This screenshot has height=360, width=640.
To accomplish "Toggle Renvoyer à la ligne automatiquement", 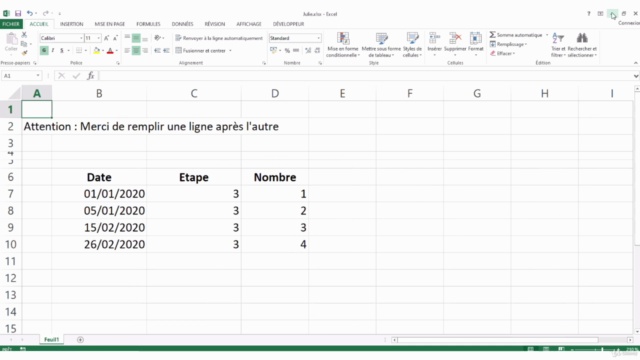I will point(219,38).
